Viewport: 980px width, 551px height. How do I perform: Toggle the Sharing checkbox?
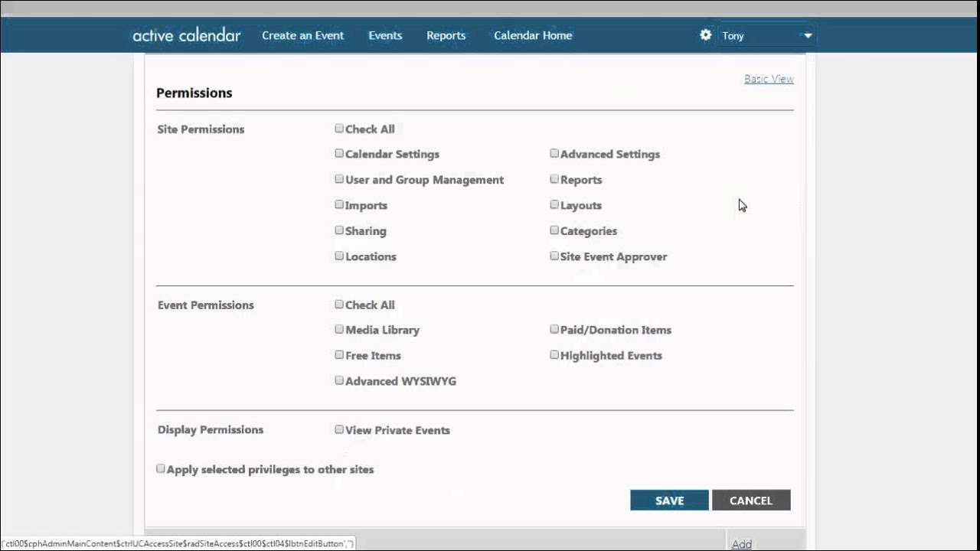pyautogui.click(x=339, y=230)
